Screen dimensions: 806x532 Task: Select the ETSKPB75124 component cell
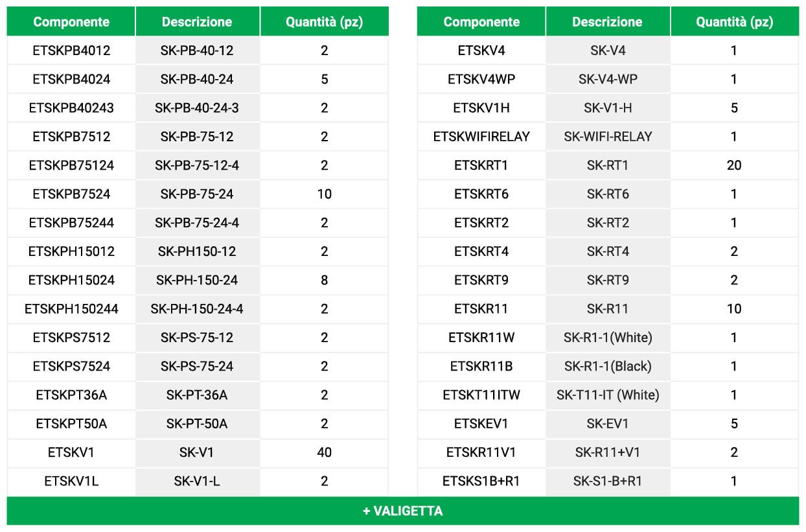(x=71, y=165)
